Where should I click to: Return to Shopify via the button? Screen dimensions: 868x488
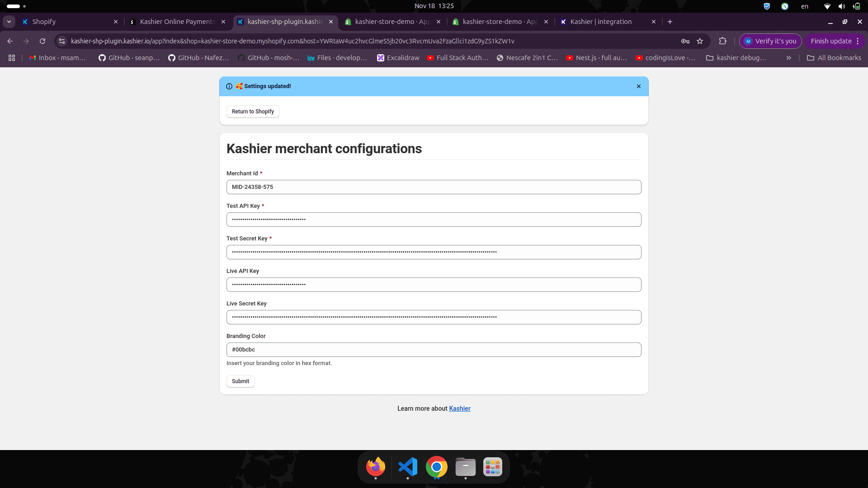253,112
